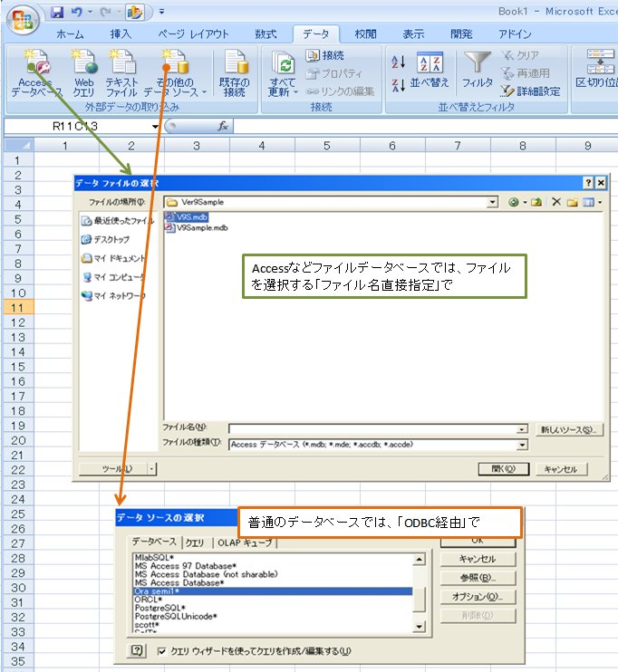Screen dimensions: 618x672
Task: Toggle the filter funnel
Action: (478, 70)
